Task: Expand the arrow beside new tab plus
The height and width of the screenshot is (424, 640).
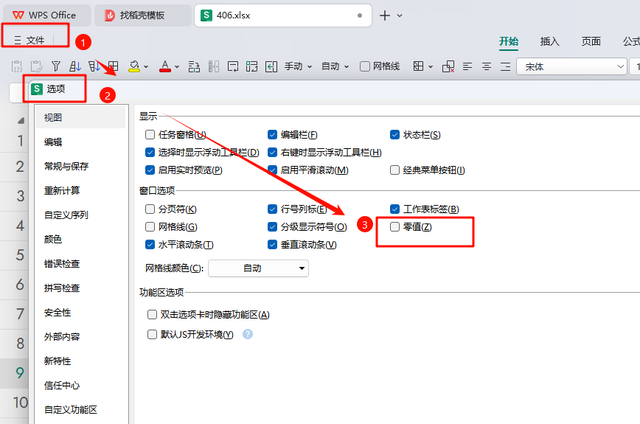Action: pyautogui.click(x=400, y=16)
